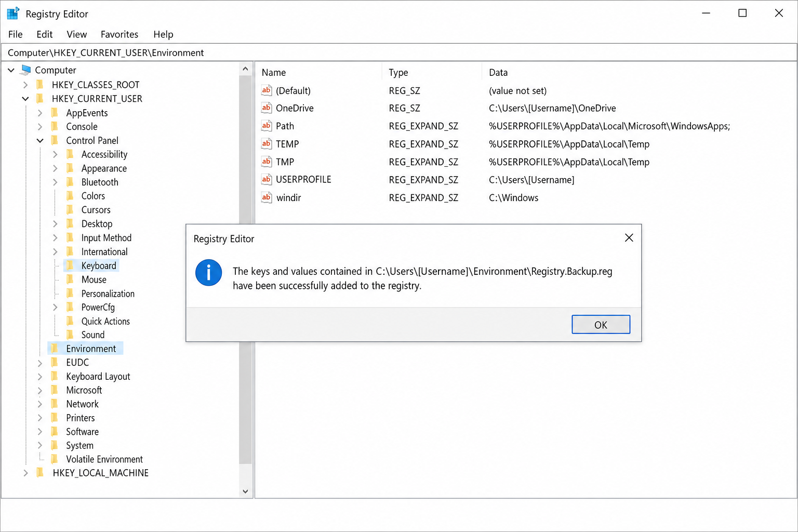Click the Network folder icon
This screenshot has height=532, width=798.
click(55, 404)
